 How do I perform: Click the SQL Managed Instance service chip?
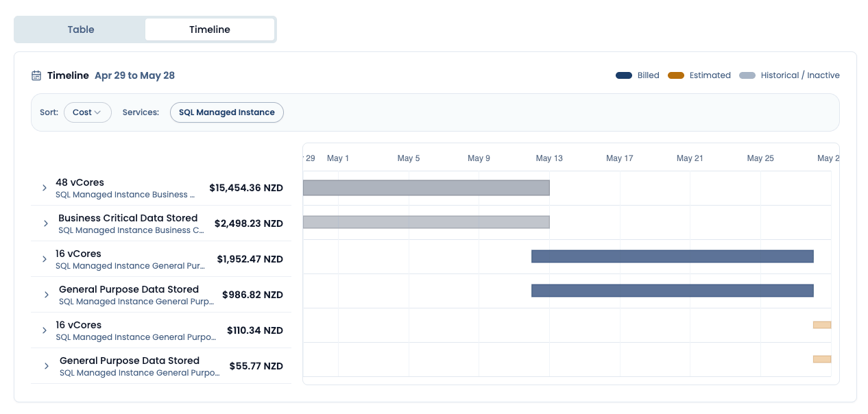(227, 112)
